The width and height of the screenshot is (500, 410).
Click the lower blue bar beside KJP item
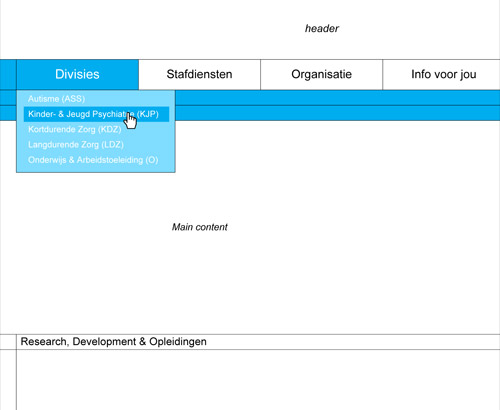(x=337, y=113)
